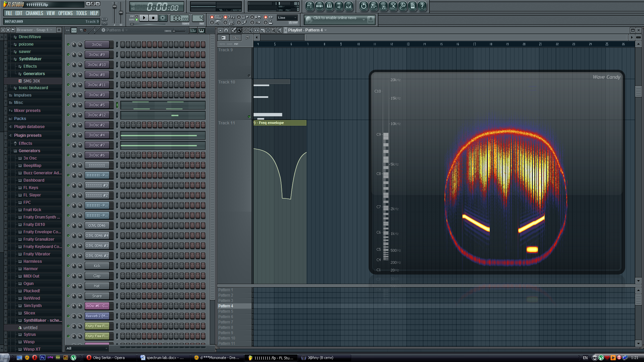
Task: Click the Clap channel button
Action: (x=97, y=276)
